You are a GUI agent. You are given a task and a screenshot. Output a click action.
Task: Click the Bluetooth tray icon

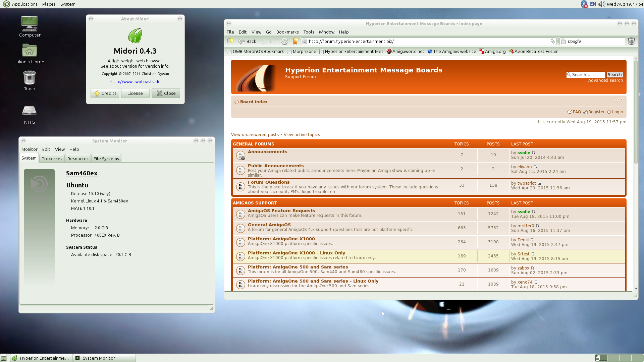584,4
